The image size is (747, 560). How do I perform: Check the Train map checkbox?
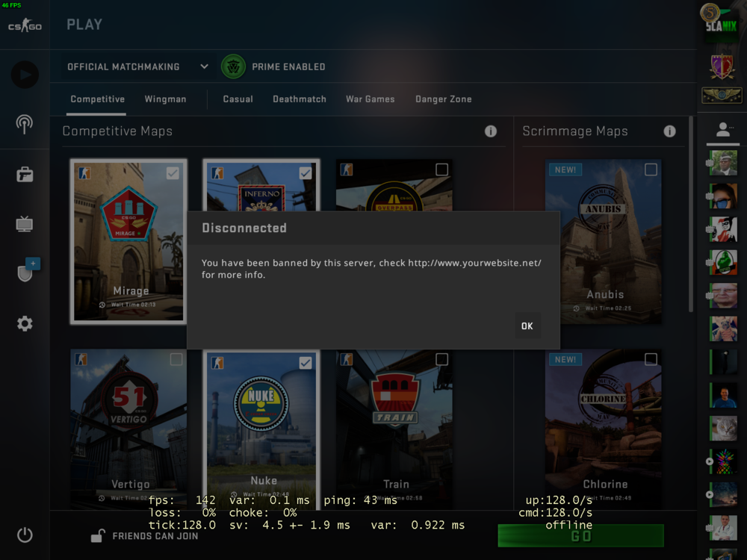click(441, 359)
